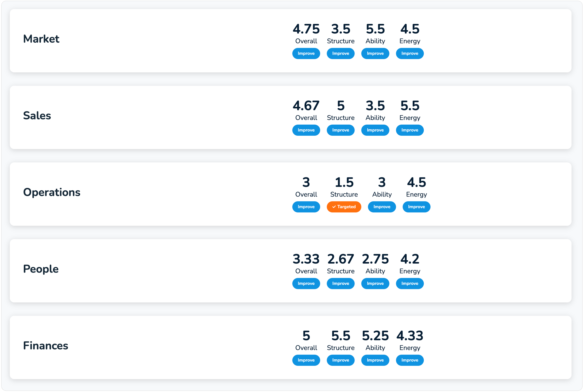The width and height of the screenshot is (583, 392).
Task: Improve the People Energy score
Action: 409,283
